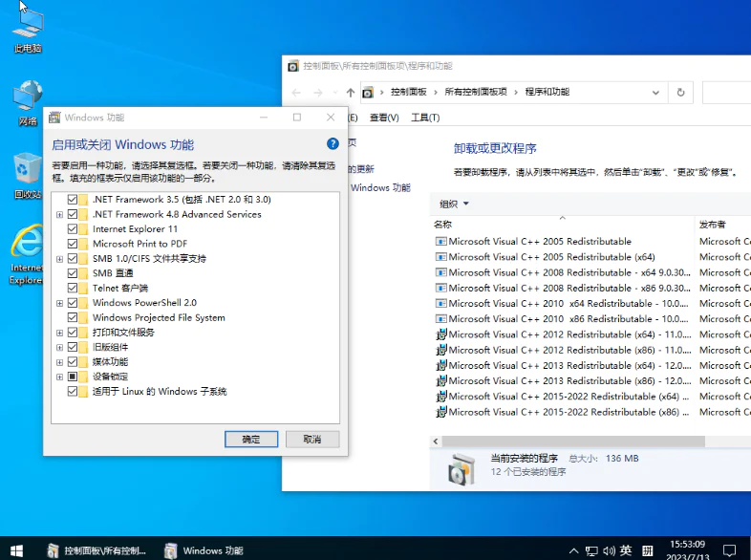Click the icon of Visual C++ 2012 Redistributable (x64)
The image size is (751, 560).
(x=440, y=334)
